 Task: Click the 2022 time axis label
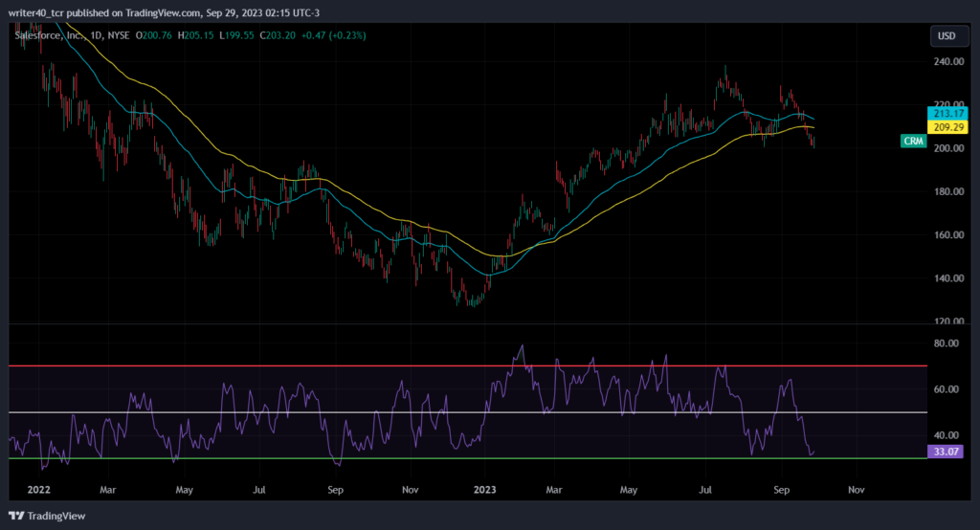click(38, 490)
